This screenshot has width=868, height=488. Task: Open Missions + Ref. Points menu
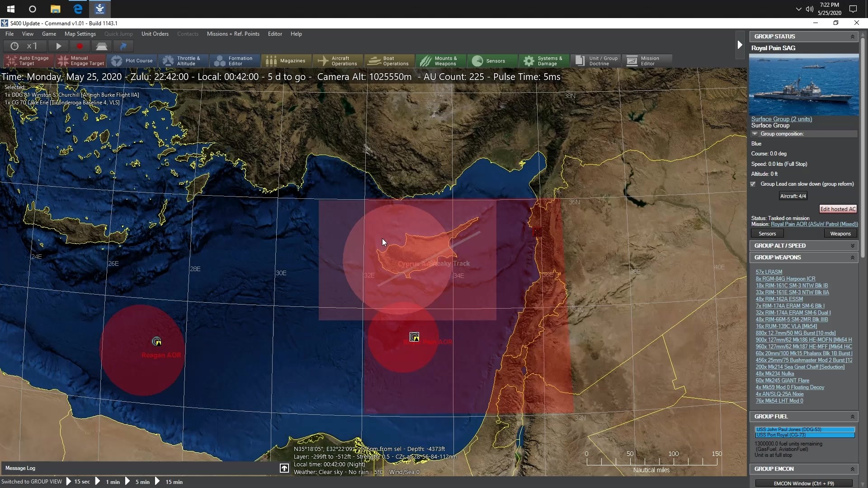(x=233, y=34)
